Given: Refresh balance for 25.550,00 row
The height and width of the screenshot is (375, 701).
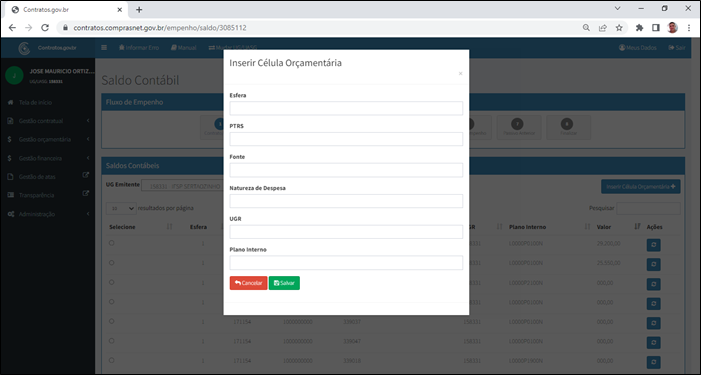Looking at the screenshot, I should pos(654,265).
